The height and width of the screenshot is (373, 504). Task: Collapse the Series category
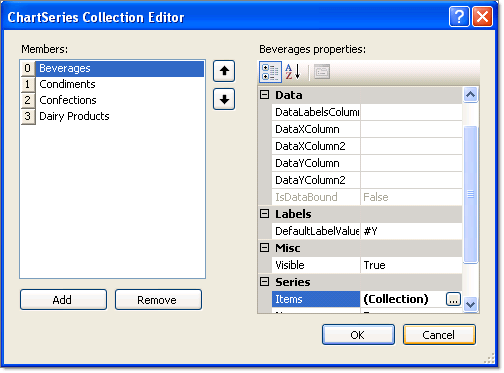click(264, 282)
